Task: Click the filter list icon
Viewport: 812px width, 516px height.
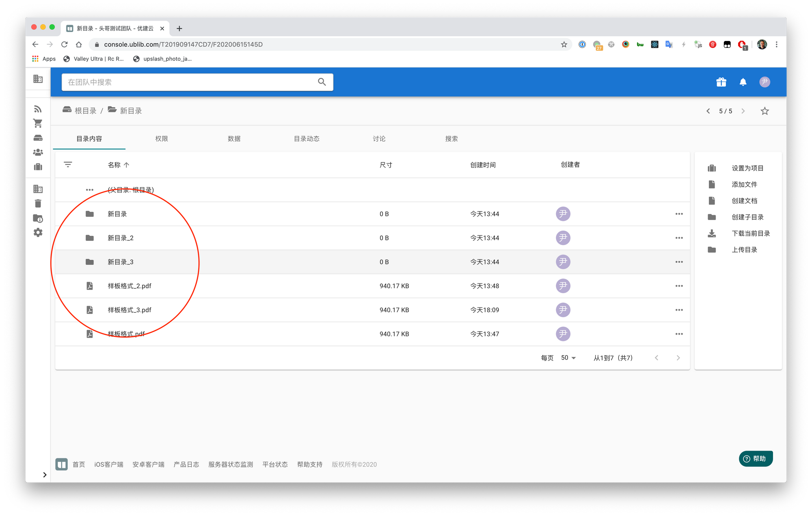Action: coord(68,164)
